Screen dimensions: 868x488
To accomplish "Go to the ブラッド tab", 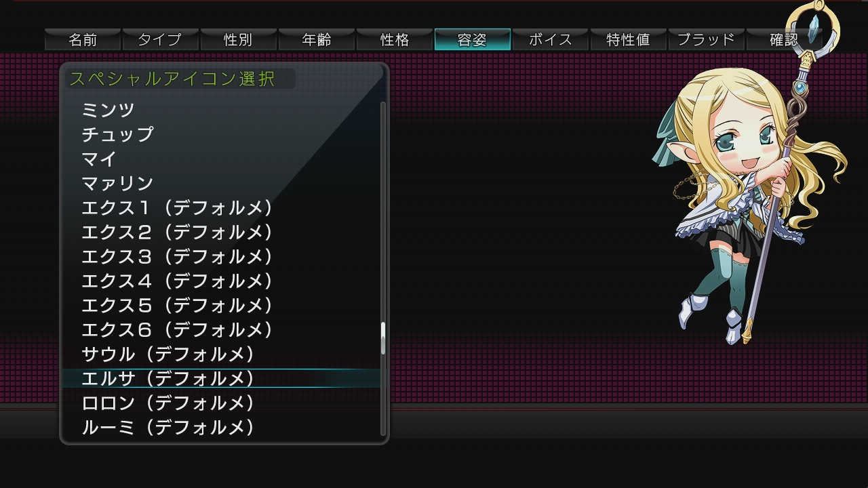I will pos(707,39).
